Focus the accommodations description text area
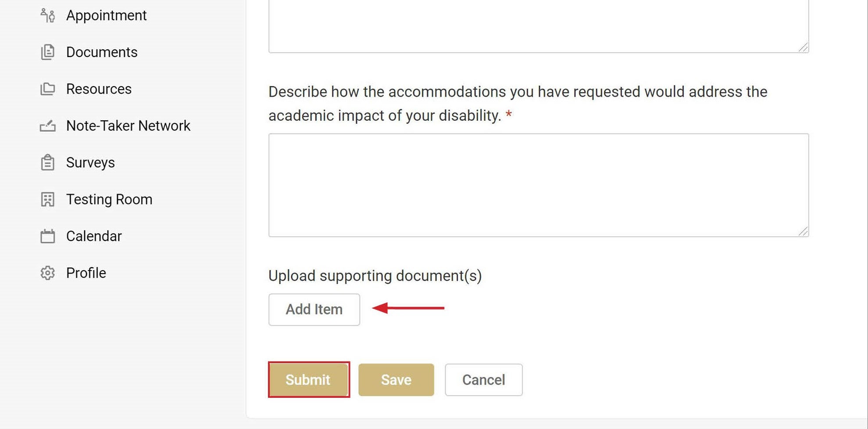868x429 pixels. pos(539,185)
